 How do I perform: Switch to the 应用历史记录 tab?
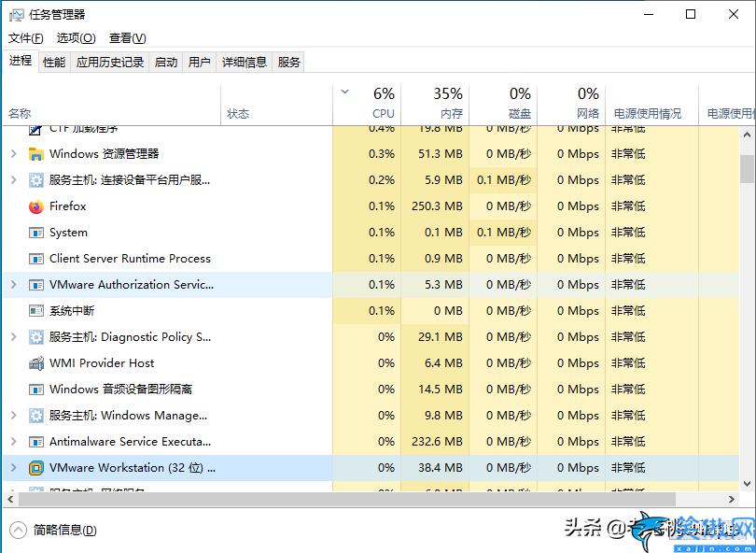tap(110, 63)
